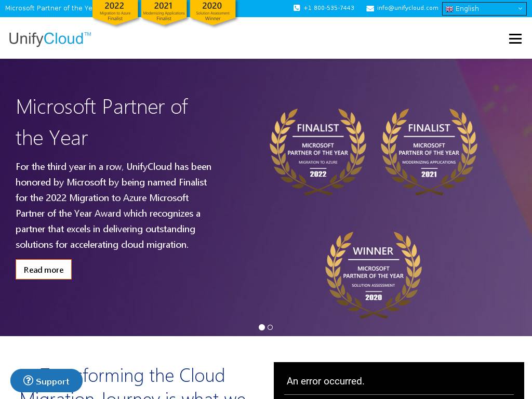Image resolution: width=532 pixels, height=399 pixels.
Task: Click the 2021 Finalist laurel wreath image
Action: [x=429, y=152]
